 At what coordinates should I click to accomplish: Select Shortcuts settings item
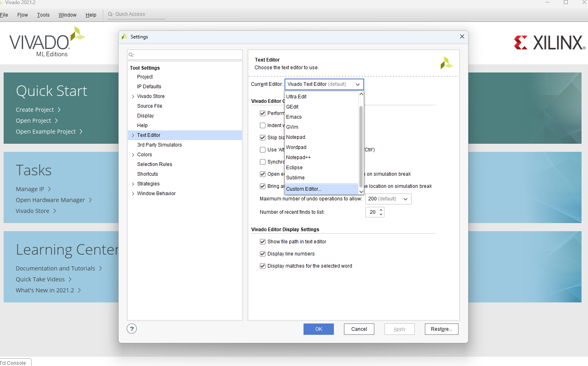[x=147, y=174]
